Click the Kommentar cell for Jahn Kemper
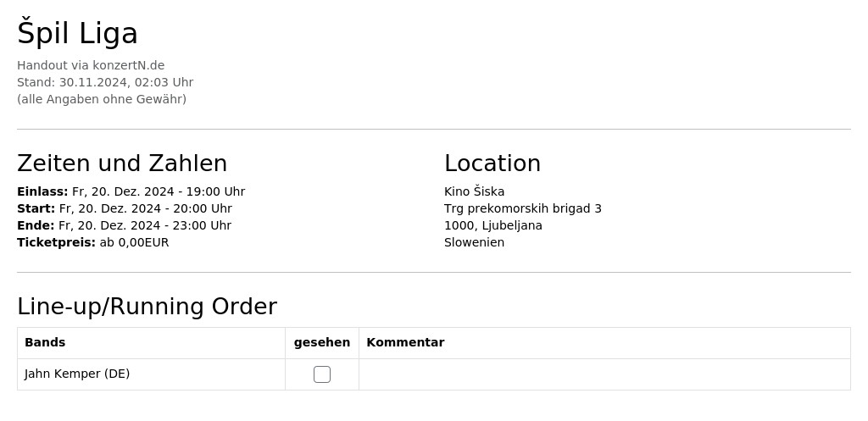Image resolution: width=868 pixels, height=421 pixels. click(x=604, y=374)
